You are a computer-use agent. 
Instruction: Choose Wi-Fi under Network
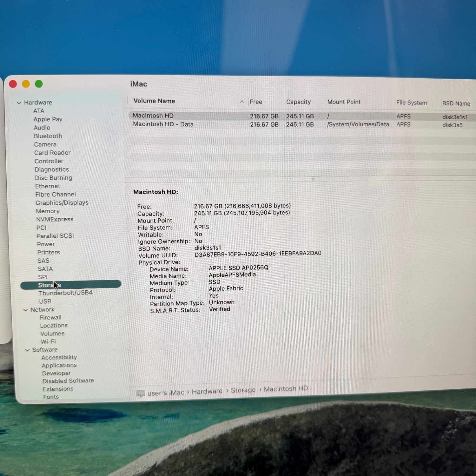point(48,341)
